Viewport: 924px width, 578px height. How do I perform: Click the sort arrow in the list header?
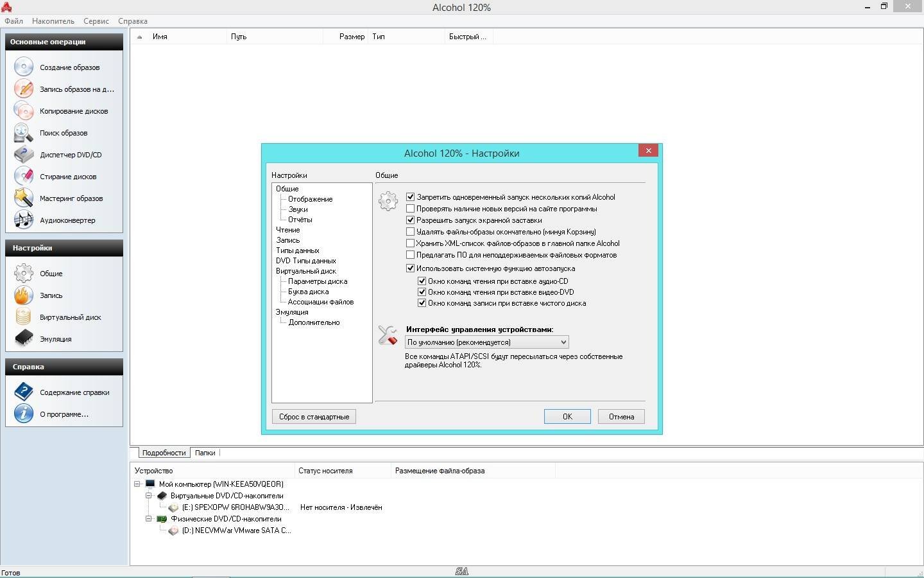[139, 37]
